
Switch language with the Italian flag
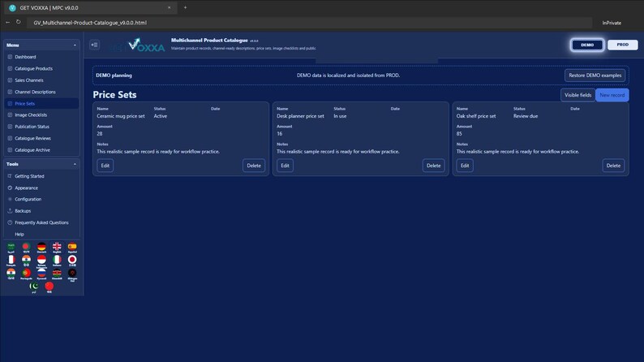coord(57,261)
